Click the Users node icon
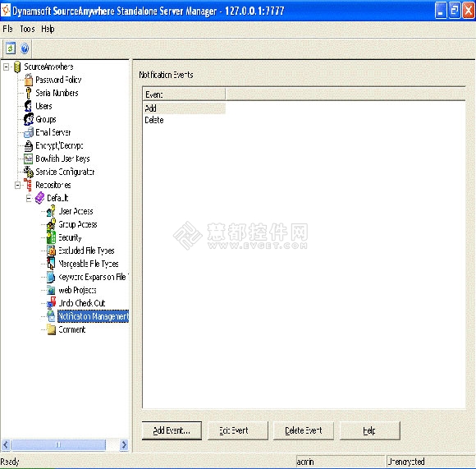Viewport: 476px width, 469px height. [28, 106]
